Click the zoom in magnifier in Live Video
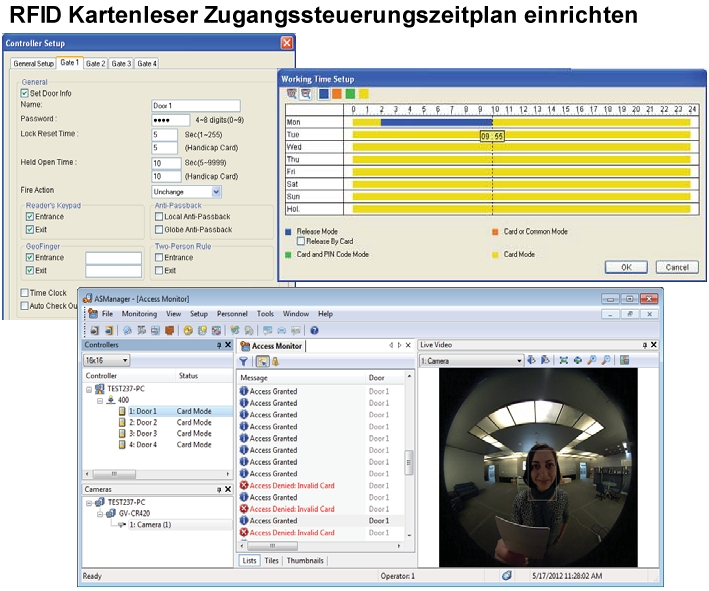This screenshot has height=591, width=709. [591, 360]
